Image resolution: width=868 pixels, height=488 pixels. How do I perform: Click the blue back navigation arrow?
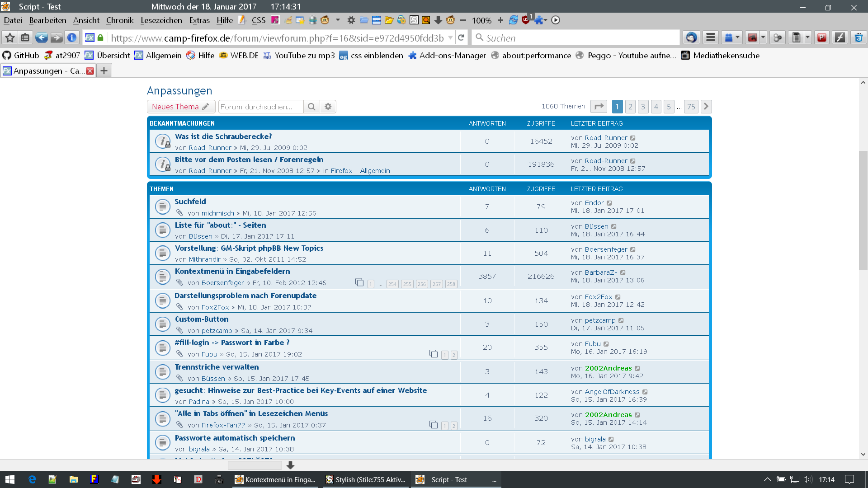pos(41,38)
